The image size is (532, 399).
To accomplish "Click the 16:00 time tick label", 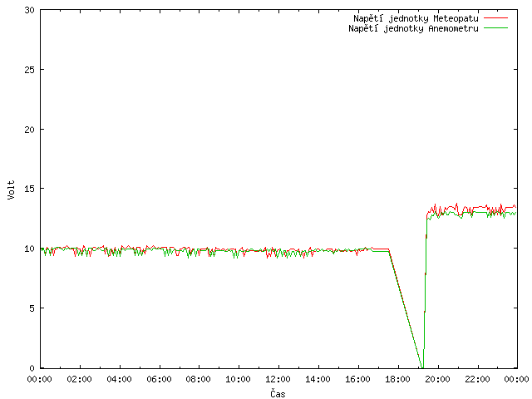I will coord(358,379).
